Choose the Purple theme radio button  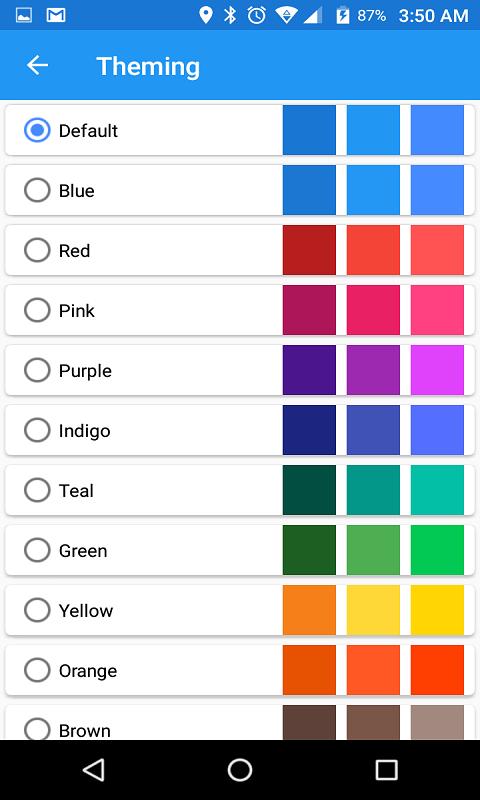click(x=37, y=370)
